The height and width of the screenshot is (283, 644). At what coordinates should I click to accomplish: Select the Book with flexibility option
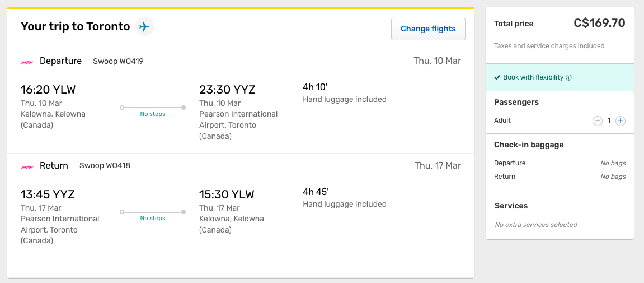[x=533, y=77]
